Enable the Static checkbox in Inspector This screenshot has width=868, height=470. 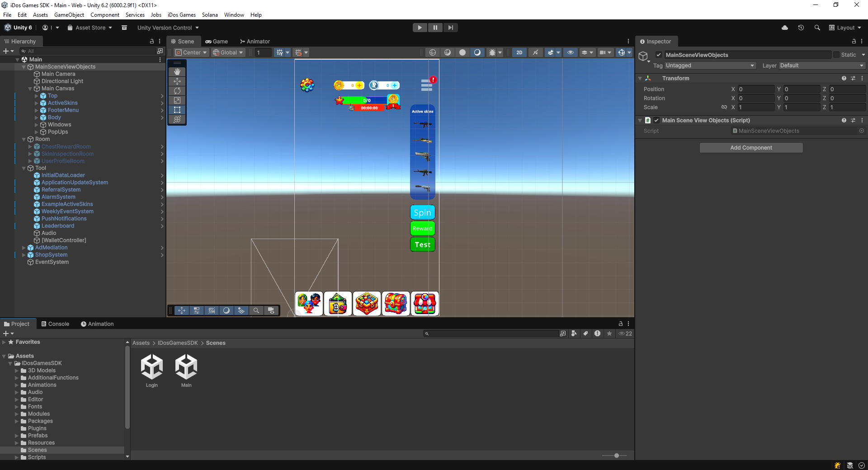836,55
